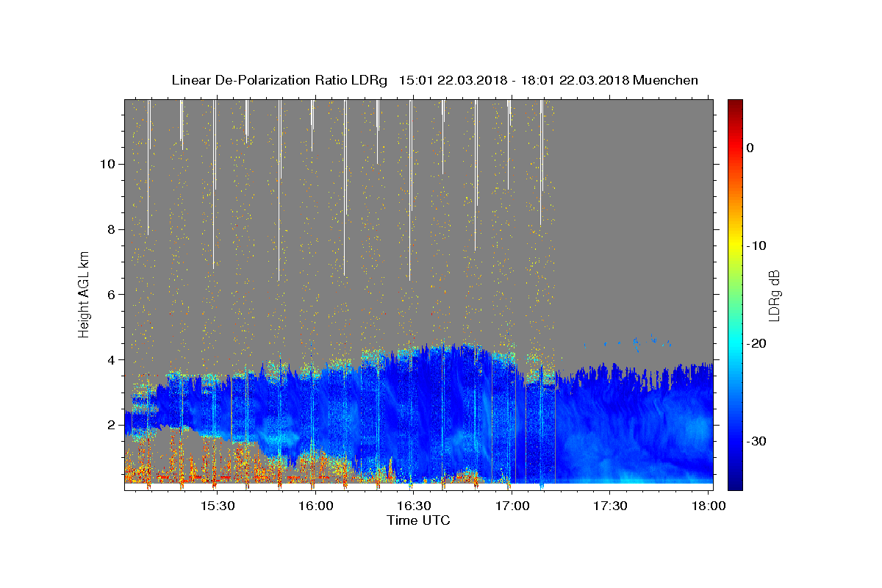Click the dark red top of the colorbar

735,104
